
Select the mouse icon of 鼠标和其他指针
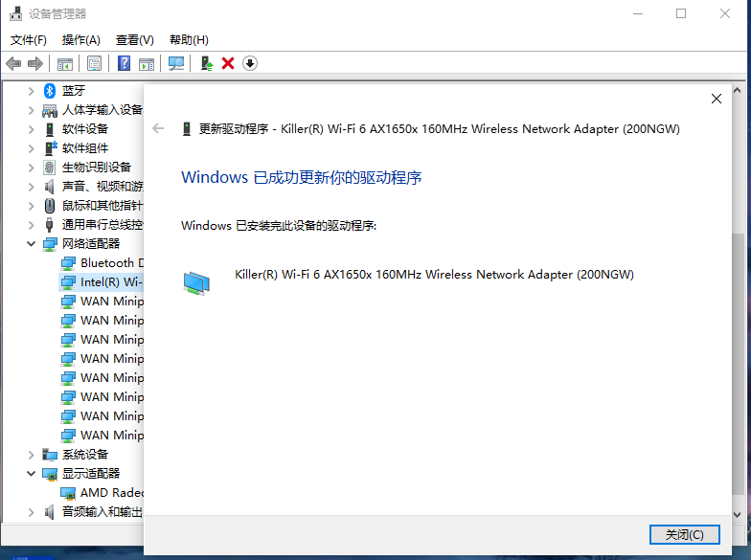coord(50,206)
